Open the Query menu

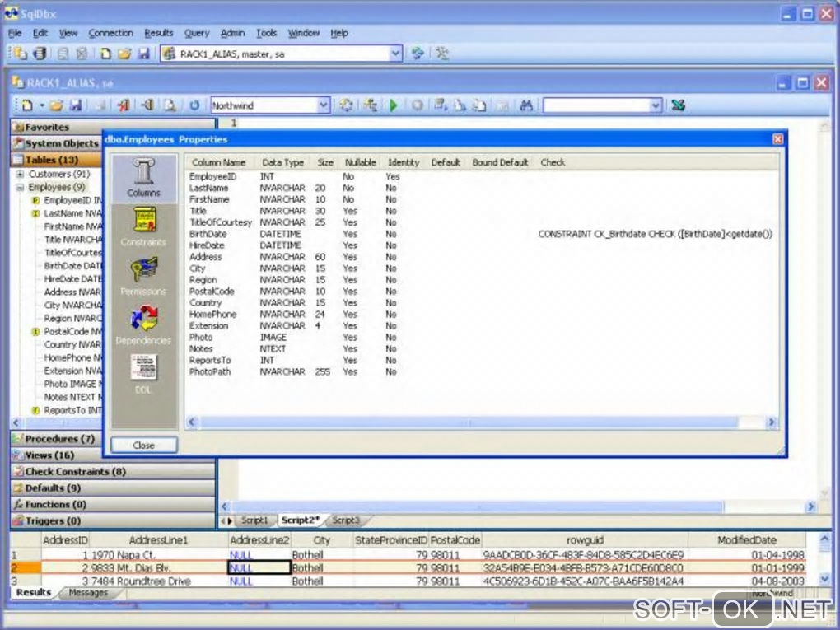[x=197, y=33]
